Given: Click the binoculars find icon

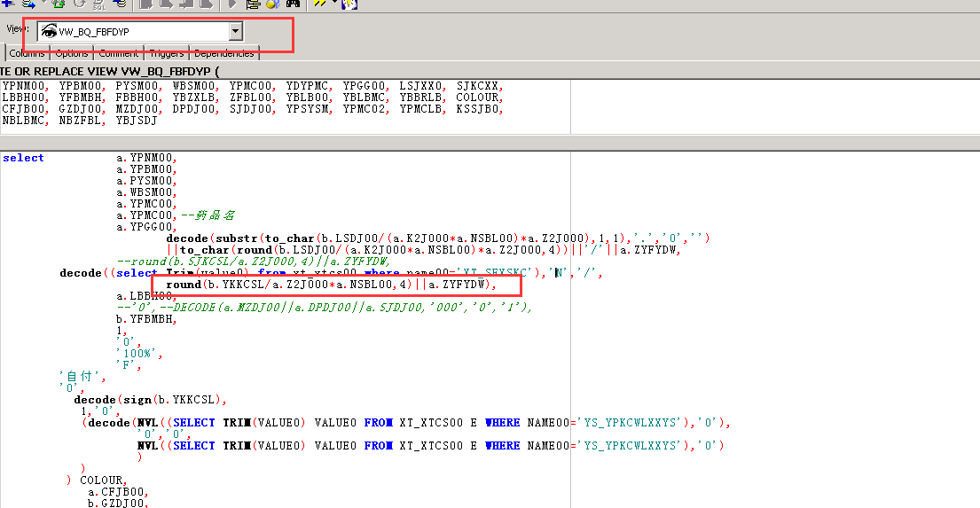Looking at the screenshot, I should coord(291,4).
